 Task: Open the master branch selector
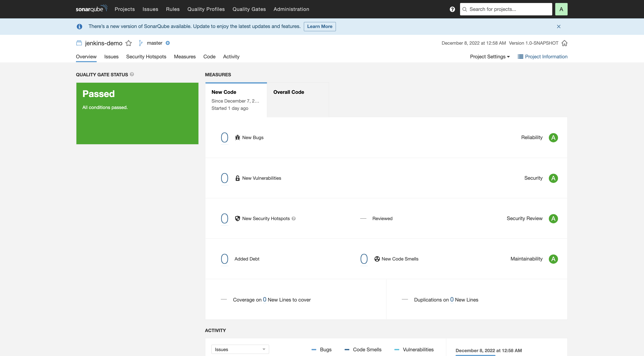(154, 43)
